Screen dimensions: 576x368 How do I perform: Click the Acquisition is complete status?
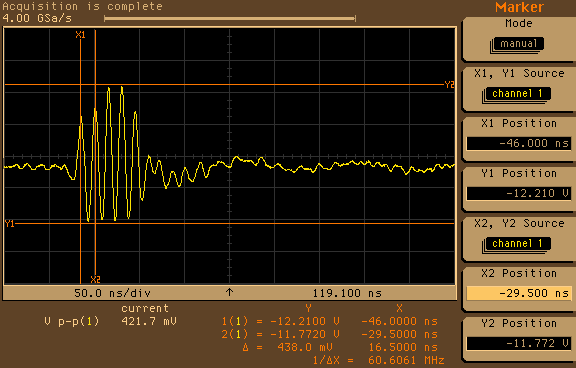[x=83, y=6]
